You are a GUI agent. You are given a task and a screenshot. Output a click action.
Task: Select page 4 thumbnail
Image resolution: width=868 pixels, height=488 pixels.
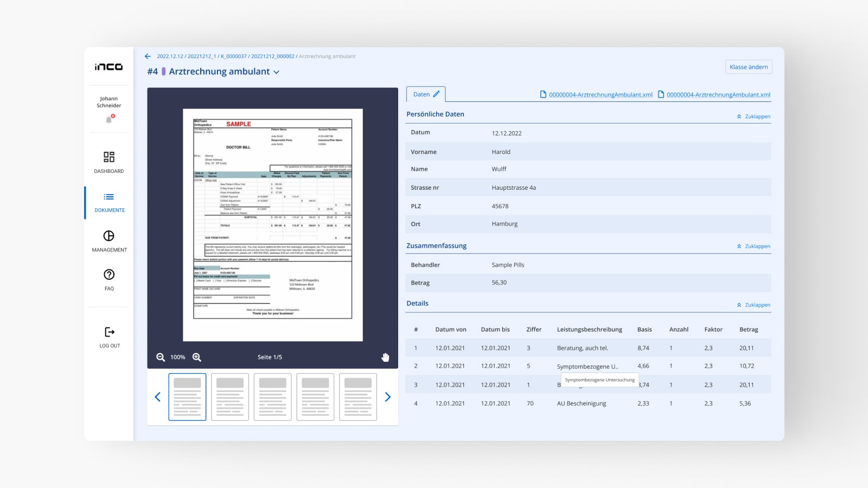[x=315, y=397]
